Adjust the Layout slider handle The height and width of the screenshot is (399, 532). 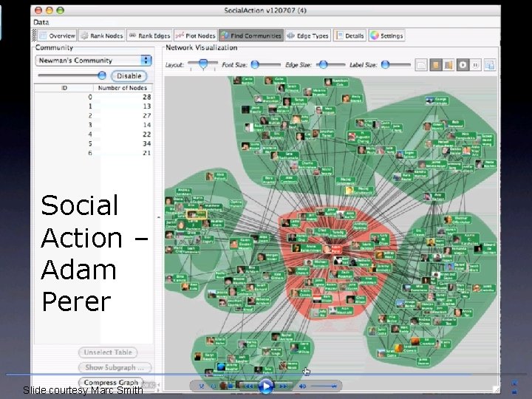point(203,64)
